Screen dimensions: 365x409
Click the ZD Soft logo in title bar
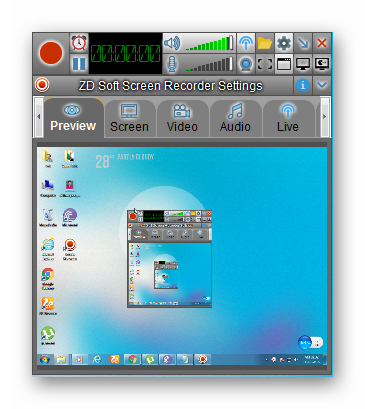coord(42,85)
